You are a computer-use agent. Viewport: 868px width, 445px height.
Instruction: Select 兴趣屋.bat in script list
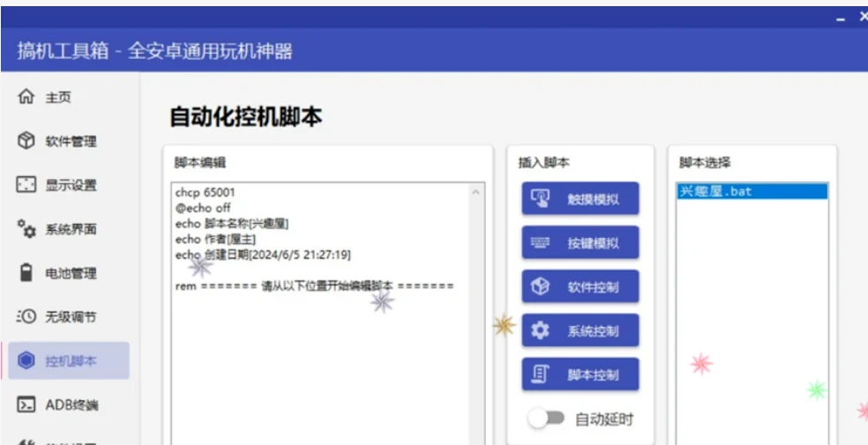(x=752, y=192)
